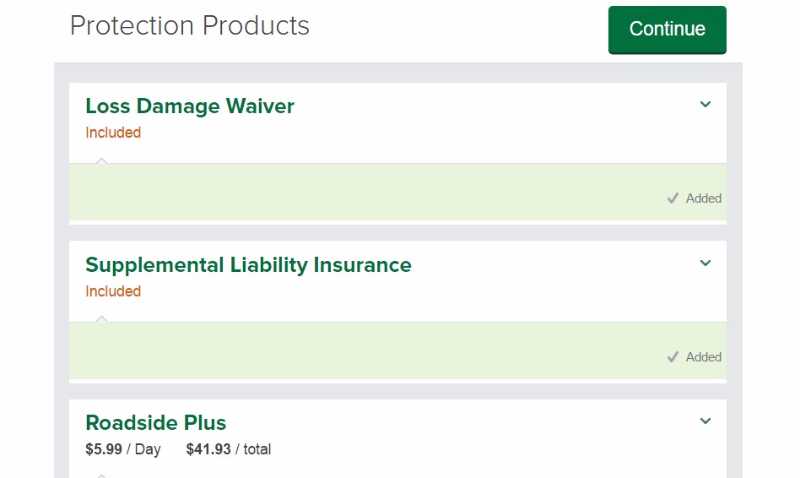Toggle the Added label for Supplemental Liability Insurance
The image size is (800, 478).
[704, 357]
